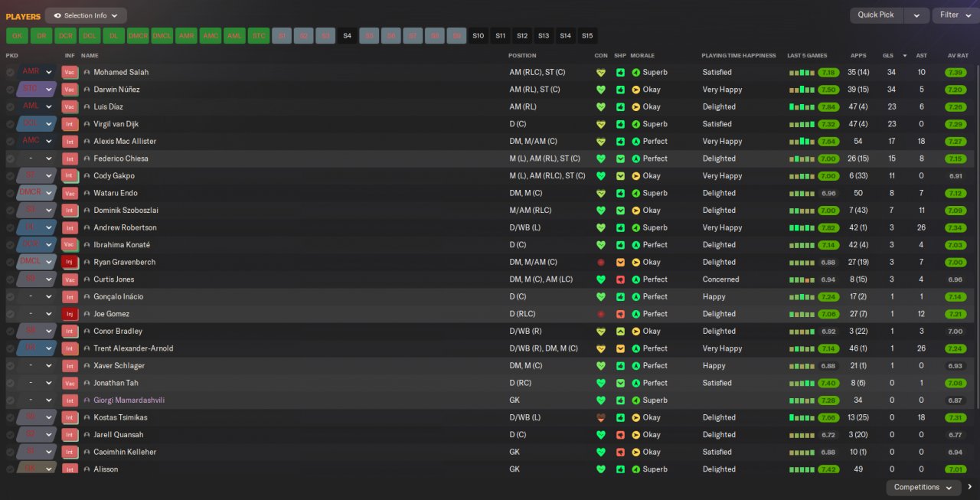The height and width of the screenshot is (500, 980).
Task: Click player profile icon beside Alisson
Action: click(87, 469)
